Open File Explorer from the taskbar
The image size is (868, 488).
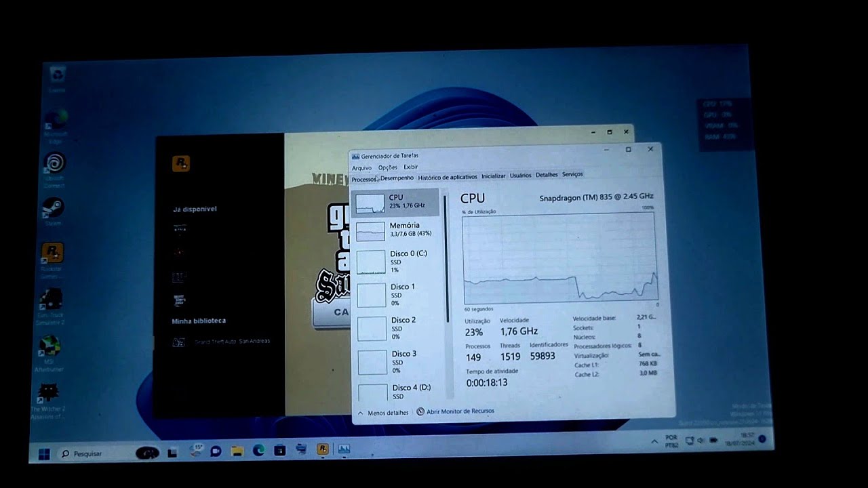click(x=237, y=450)
